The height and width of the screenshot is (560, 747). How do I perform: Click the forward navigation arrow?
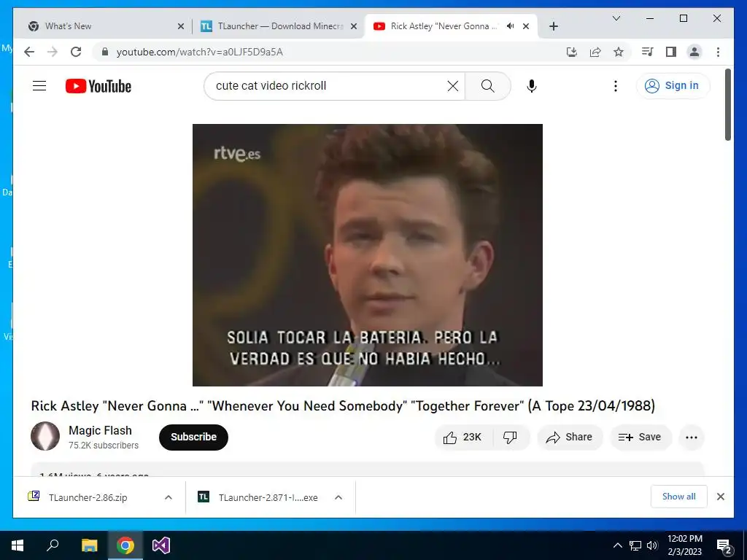[x=53, y=52]
